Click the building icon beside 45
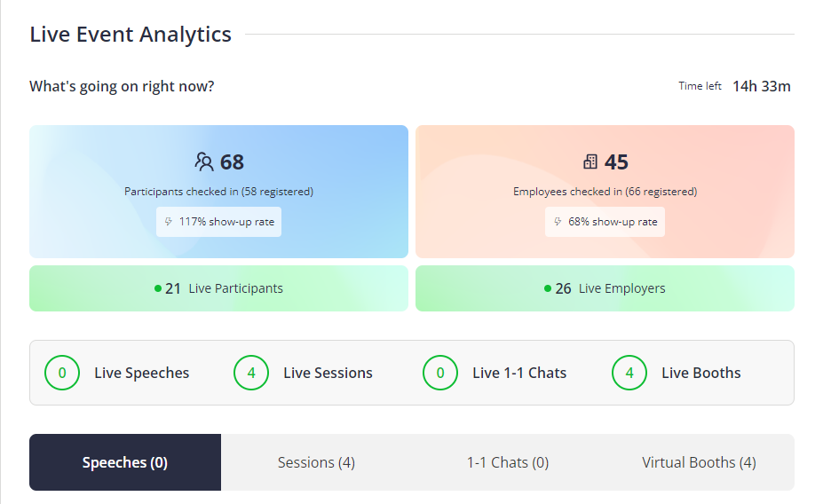Viewport: 823px width, 504px height. point(590,161)
